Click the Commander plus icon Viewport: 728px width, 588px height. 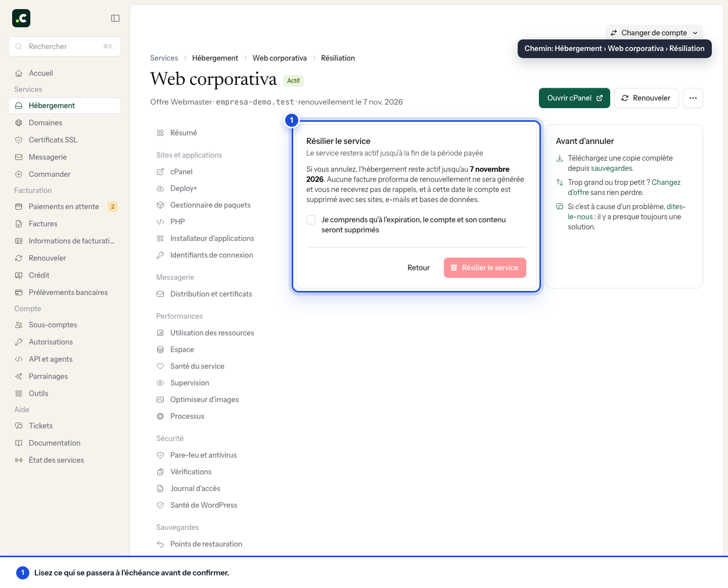point(19,174)
